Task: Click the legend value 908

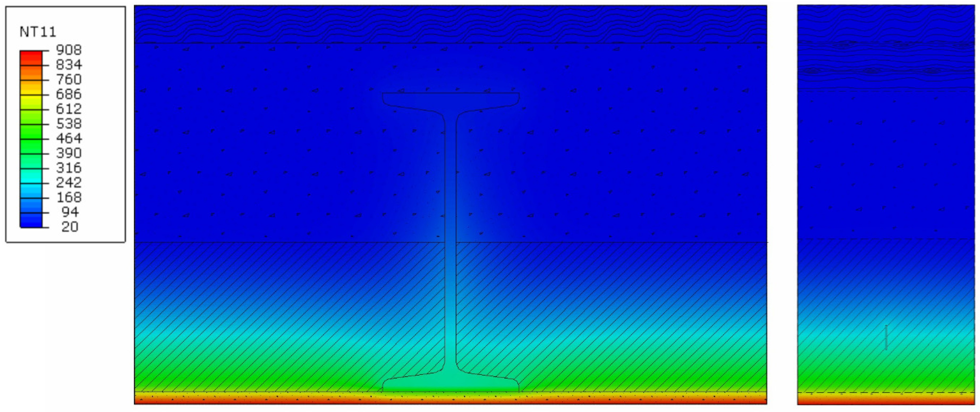Action: coord(69,50)
